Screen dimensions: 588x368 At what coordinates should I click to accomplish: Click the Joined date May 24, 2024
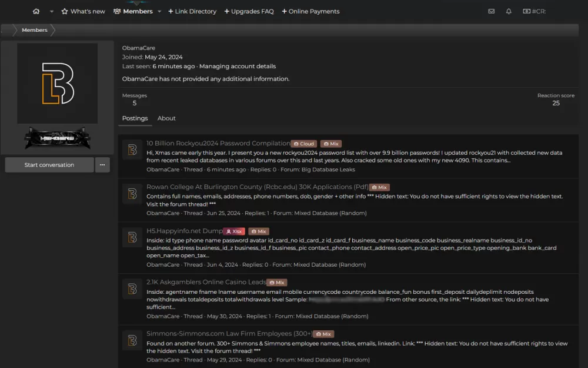click(163, 57)
